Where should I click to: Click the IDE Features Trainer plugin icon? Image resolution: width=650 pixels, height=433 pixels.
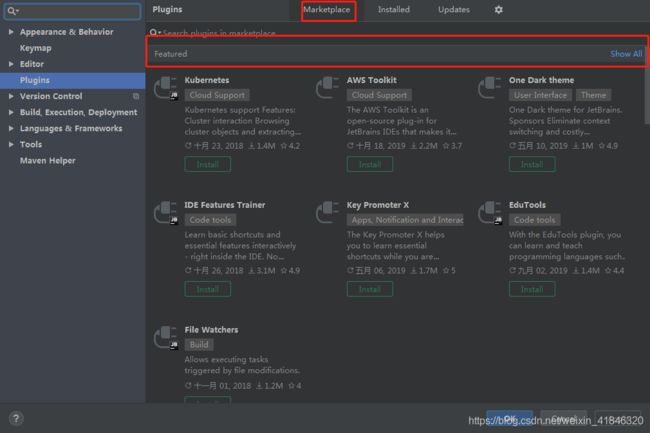point(166,213)
